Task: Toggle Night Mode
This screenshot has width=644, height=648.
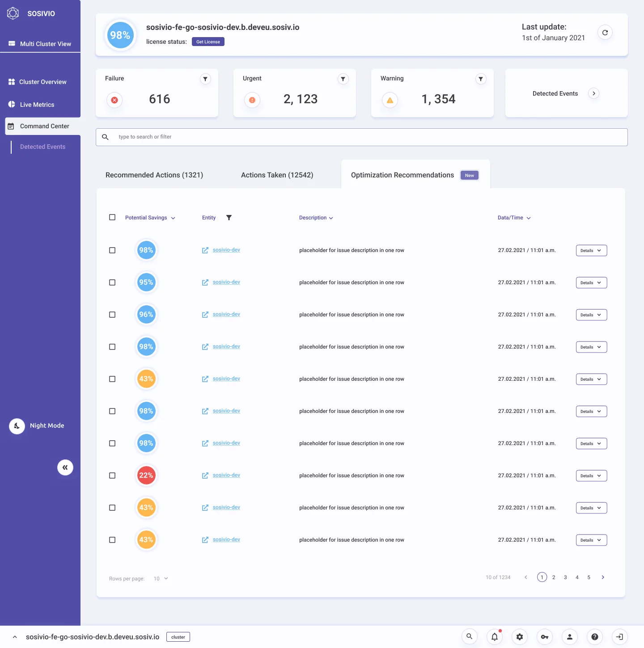Action: pyautogui.click(x=17, y=426)
